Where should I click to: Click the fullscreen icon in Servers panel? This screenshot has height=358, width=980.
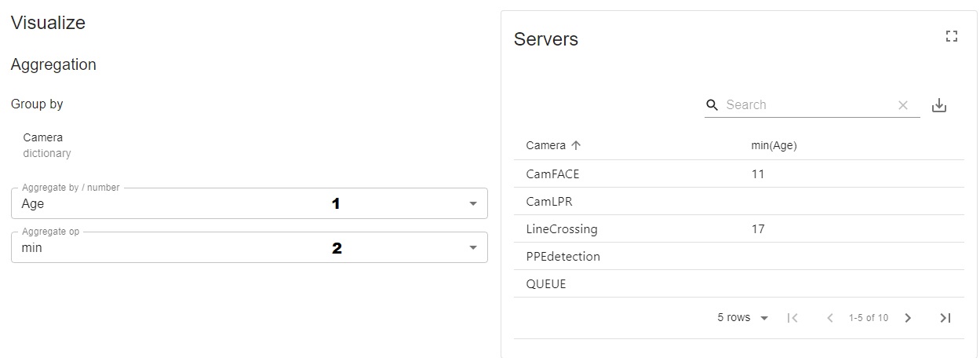pos(952,36)
